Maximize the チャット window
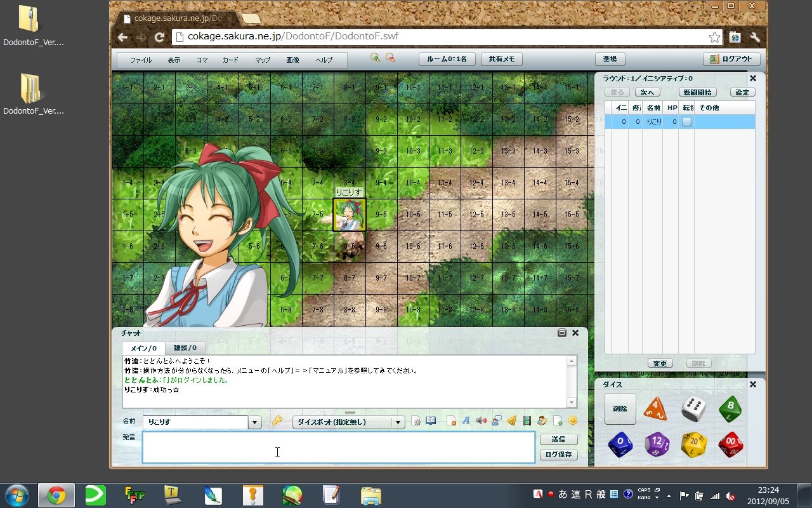The image size is (812, 508). (x=561, y=333)
